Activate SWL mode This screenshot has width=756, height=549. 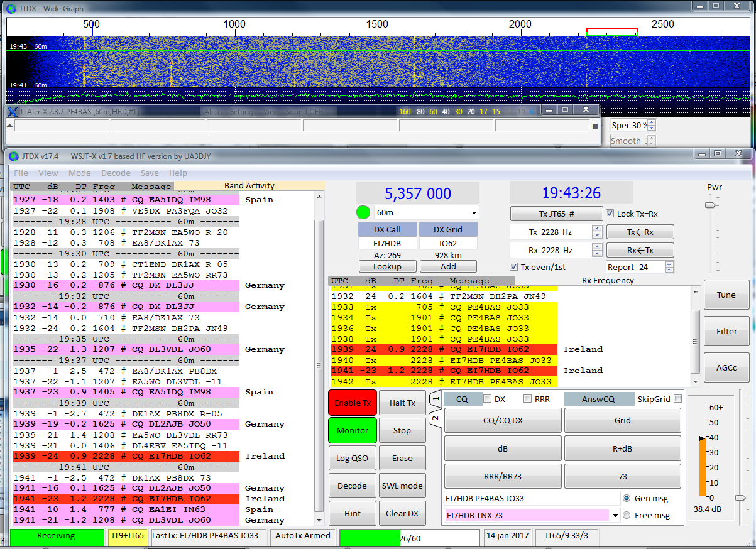402,485
